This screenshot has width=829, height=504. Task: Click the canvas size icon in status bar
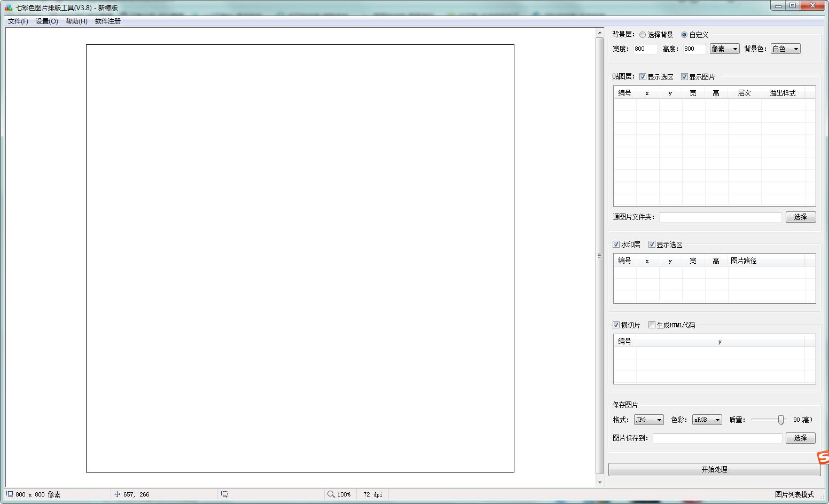point(10,494)
